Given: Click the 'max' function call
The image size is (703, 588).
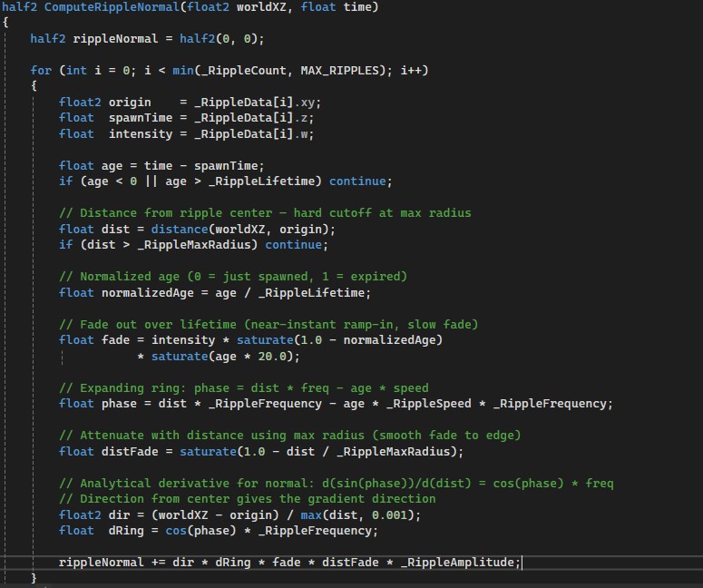Looking at the screenshot, I should (311, 514).
